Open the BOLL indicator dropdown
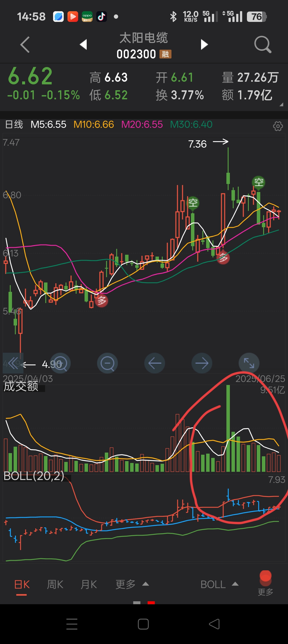This screenshot has height=644, width=288. (219, 585)
